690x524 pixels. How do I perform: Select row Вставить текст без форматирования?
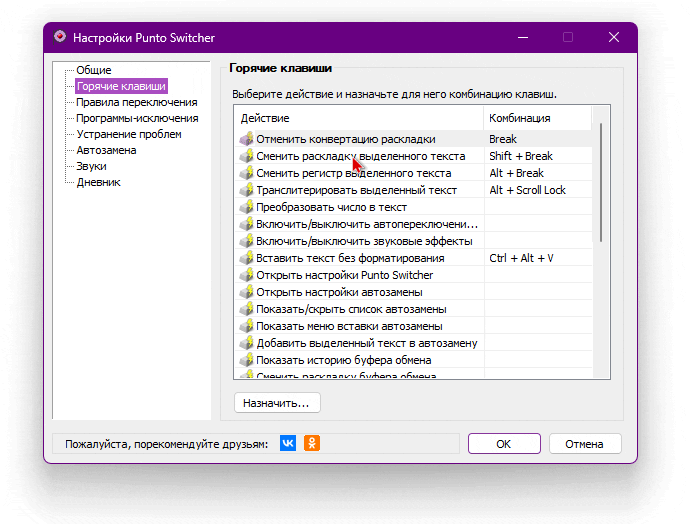[x=414, y=258]
